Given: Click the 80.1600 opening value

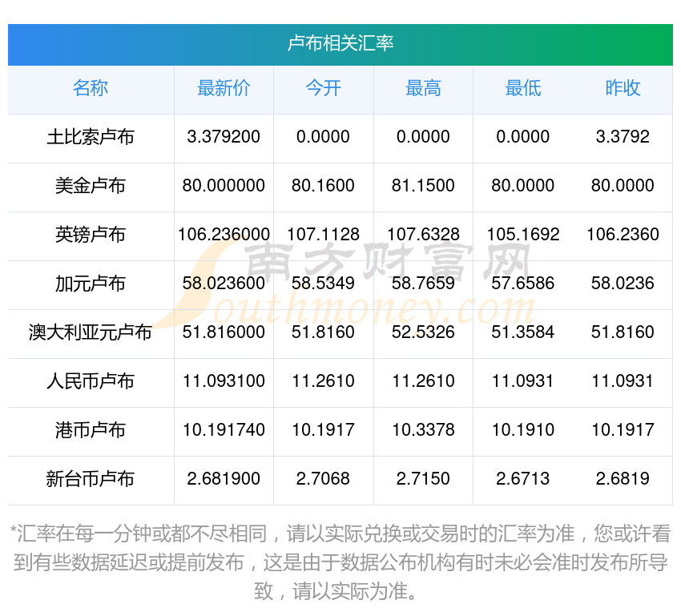Looking at the screenshot, I should (323, 186).
